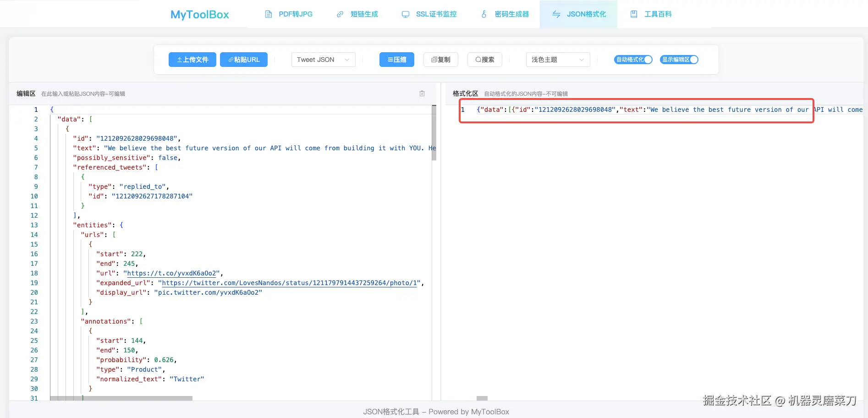Click the 在此输入或粘贴JSON内容 hint text
The height and width of the screenshot is (418, 868).
[x=83, y=93]
